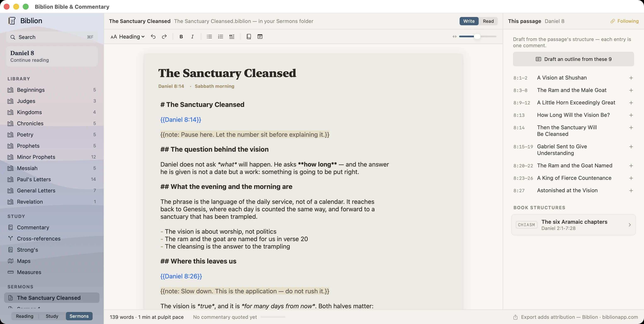644x324 pixels.
Task: Click the "139 words · 1 min at pulpit pace" status
Action: coord(147,317)
